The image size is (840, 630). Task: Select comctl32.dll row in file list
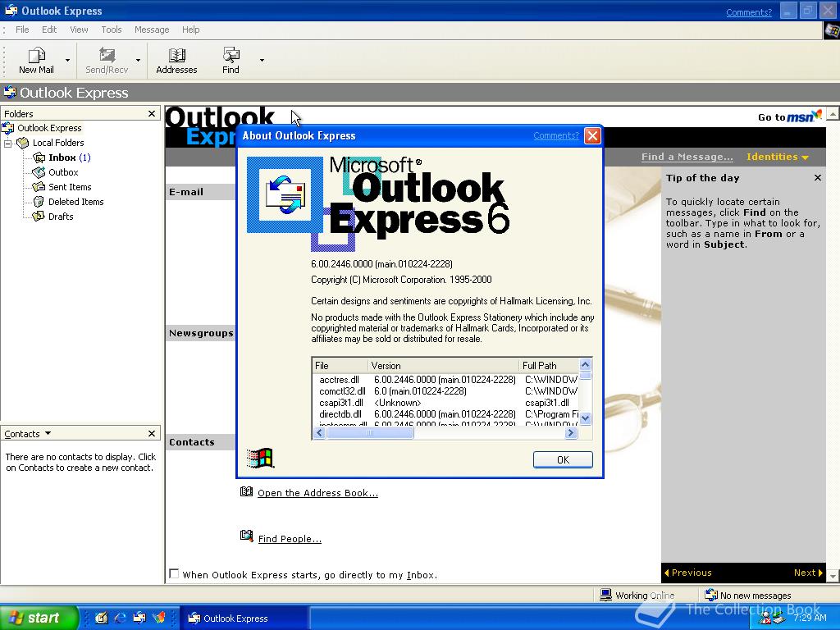pyautogui.click(x=445, y=391)
